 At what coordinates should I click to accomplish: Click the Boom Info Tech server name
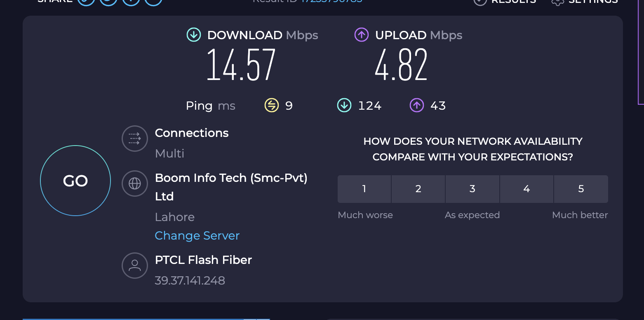[231, 178]
